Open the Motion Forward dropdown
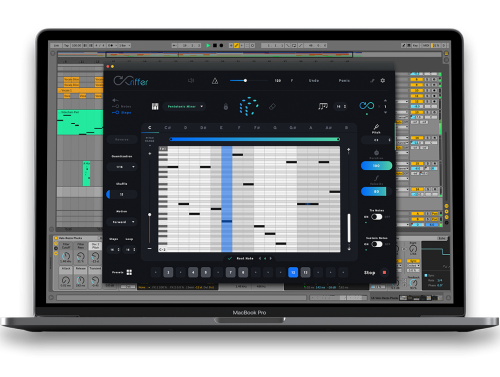This screenshot has height=377, width=500. tap(122, 222)
